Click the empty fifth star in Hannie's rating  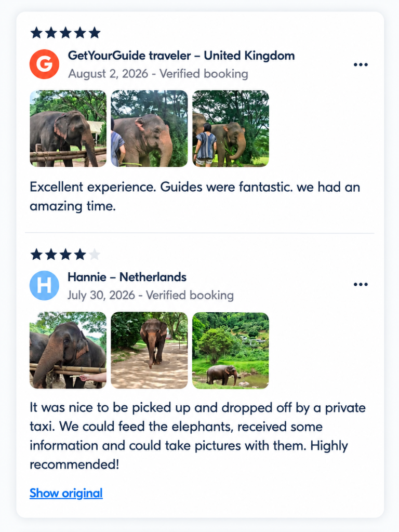click(95, 254)
